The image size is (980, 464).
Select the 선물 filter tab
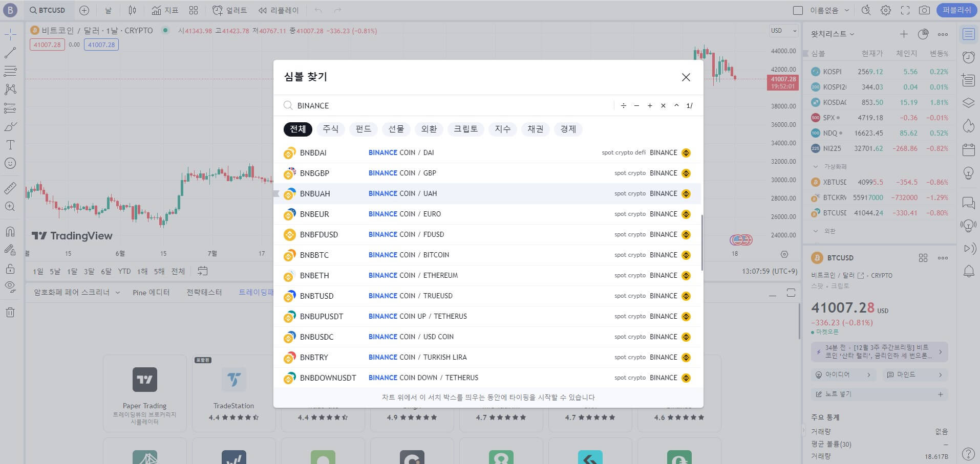point(396,129)
